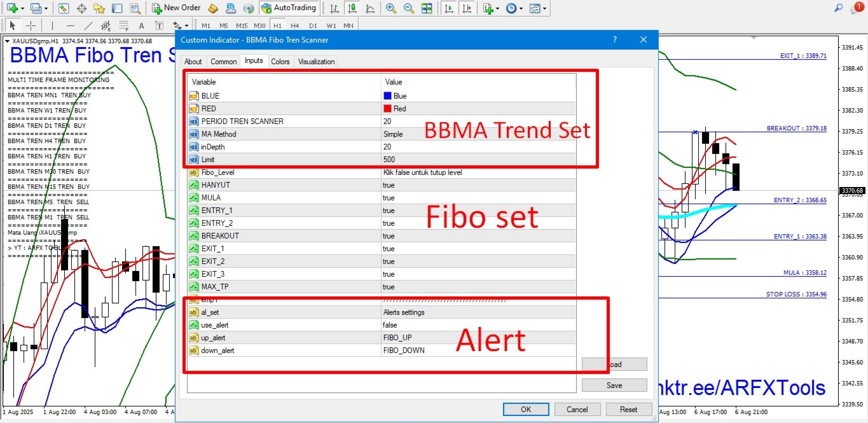This screenshot has height=423, width=868.
Task: Open the Strategy Tester icon
Action: (135, 8)
